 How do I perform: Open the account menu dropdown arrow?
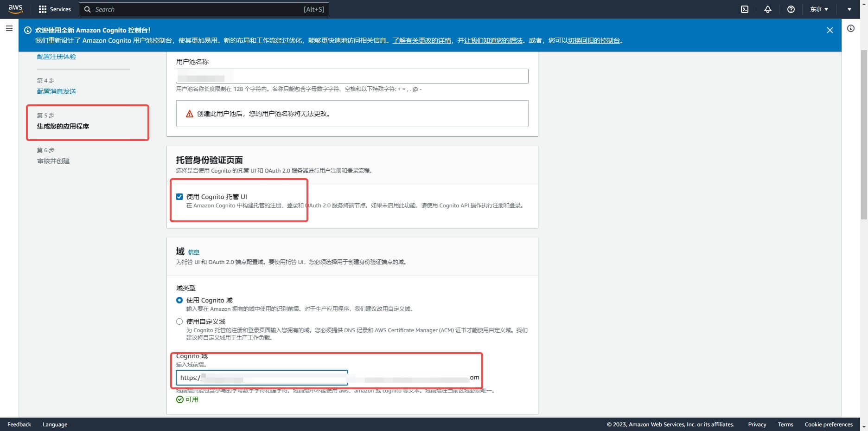(849, 9)
